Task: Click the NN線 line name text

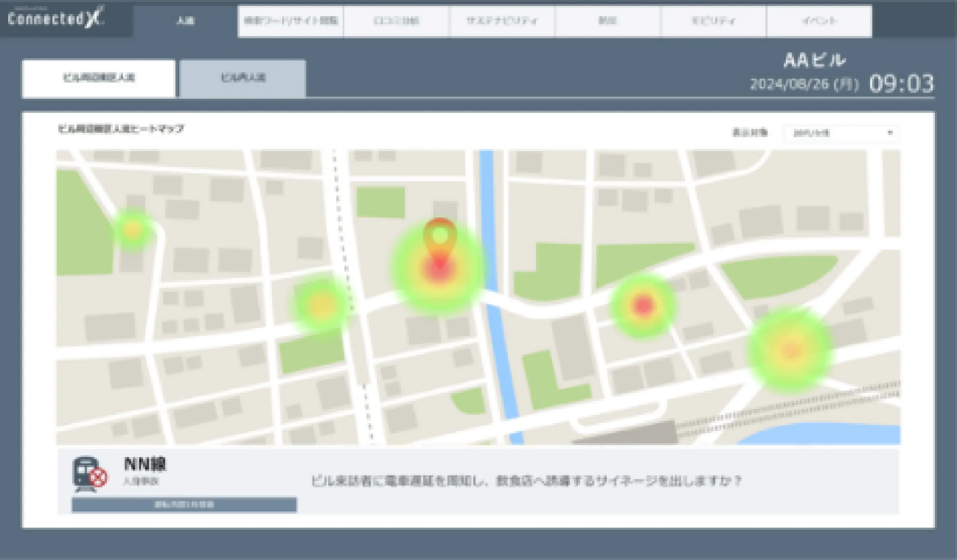Action: (x=145, y=464)
